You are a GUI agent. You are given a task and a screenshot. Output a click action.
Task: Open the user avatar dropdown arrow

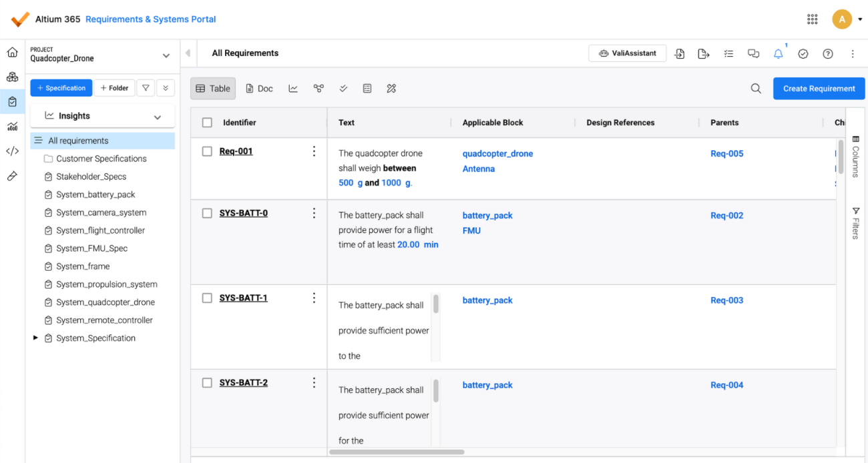(x=860, y=20)
